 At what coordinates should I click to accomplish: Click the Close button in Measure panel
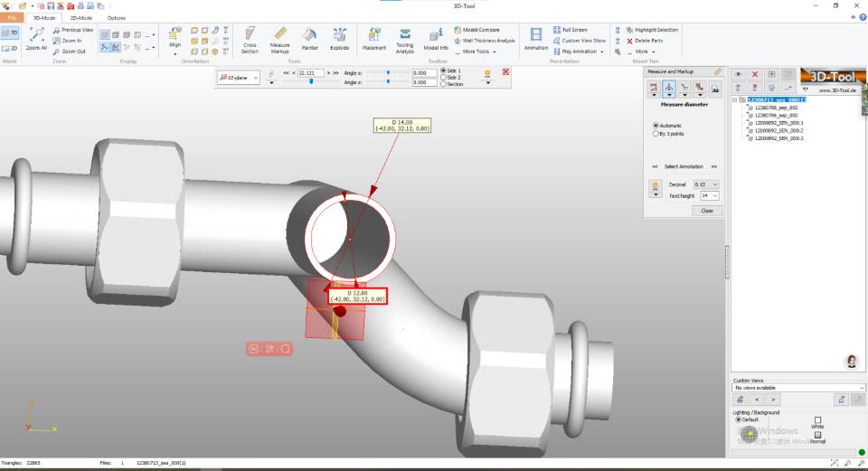706,211
